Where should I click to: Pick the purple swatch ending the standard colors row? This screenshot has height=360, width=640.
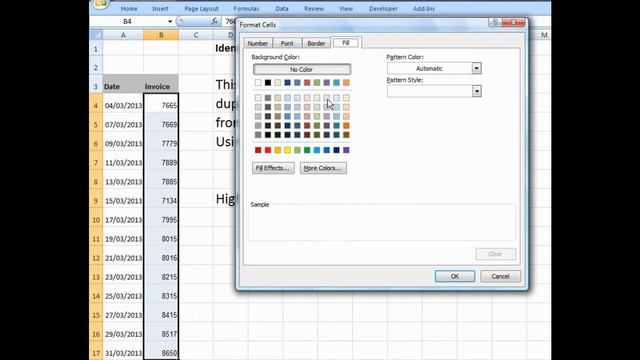(346, 150)
